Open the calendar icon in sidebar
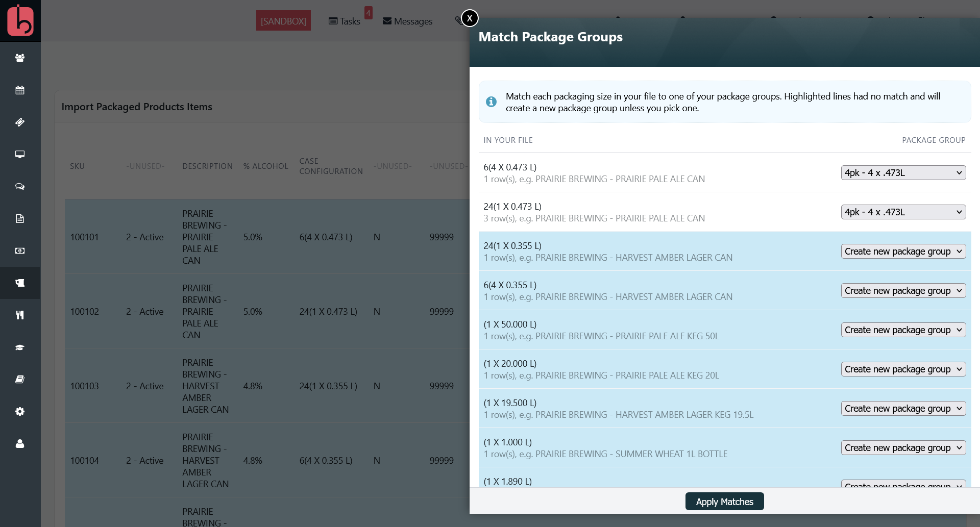980x527 pixels. (x=20, y=90)
